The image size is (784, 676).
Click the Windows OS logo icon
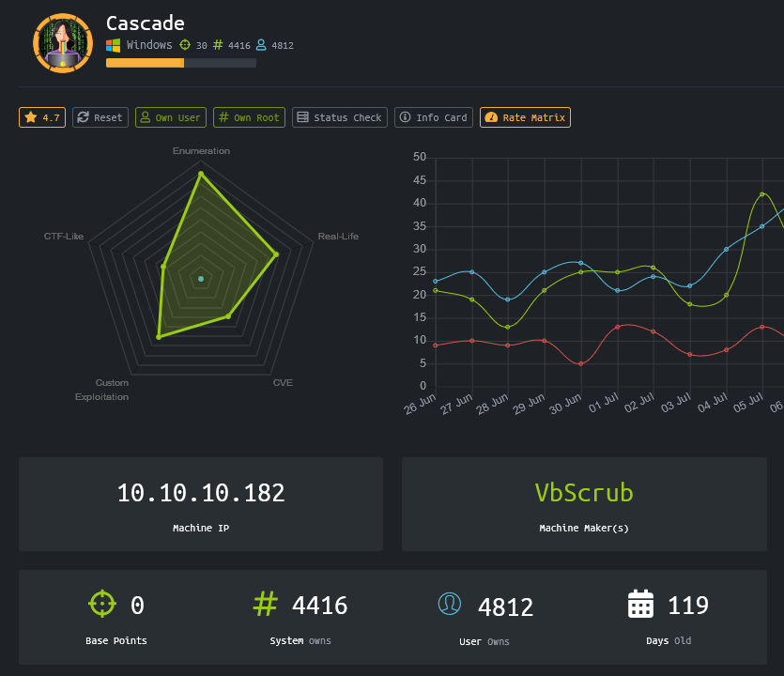click(x=114, y=45)
